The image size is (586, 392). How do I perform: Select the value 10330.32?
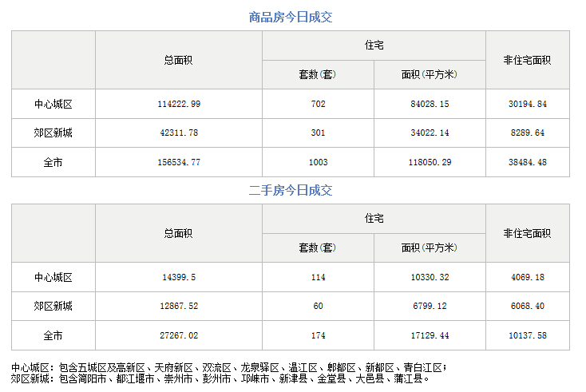tap(430, 277)
